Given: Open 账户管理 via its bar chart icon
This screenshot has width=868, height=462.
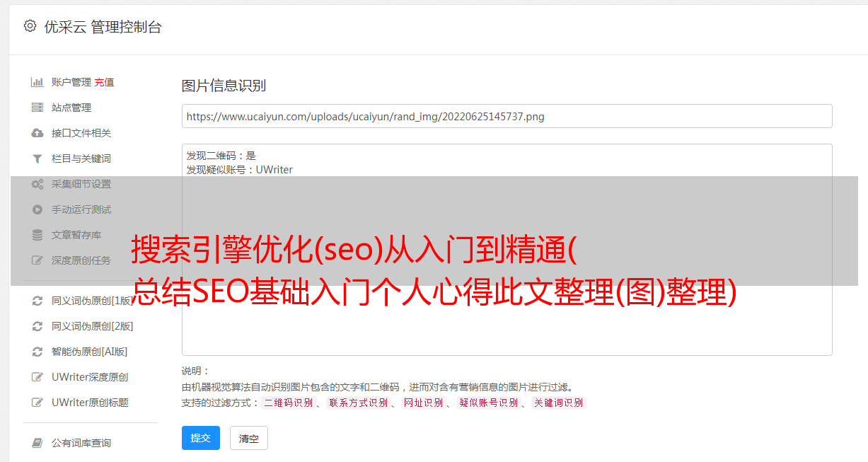Looking at the screenshot, I should [x=37, y=82].
